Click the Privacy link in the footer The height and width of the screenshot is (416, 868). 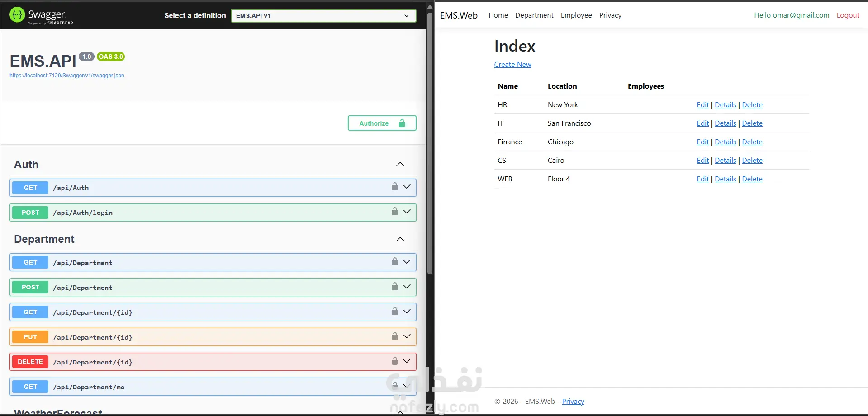click(573, 402)
